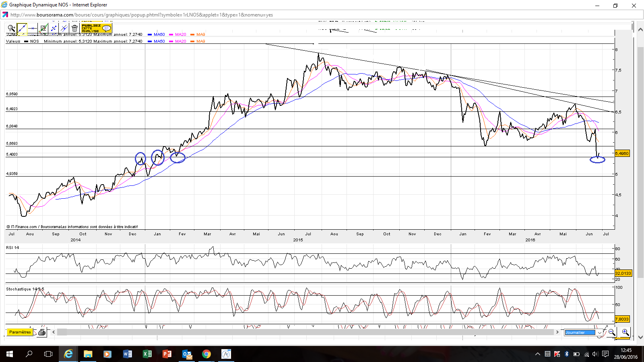The height and width of the screenshot is (362, 644).
Task: Click the trash icon to delete drawings
Action: click(x=74, y=28)
